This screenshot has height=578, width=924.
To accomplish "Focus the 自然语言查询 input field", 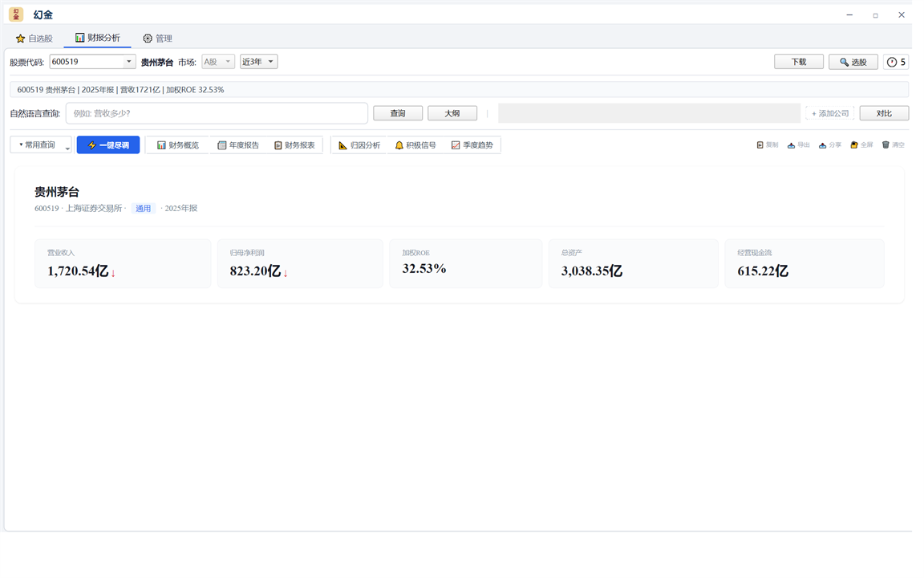I will coord(217,113).
